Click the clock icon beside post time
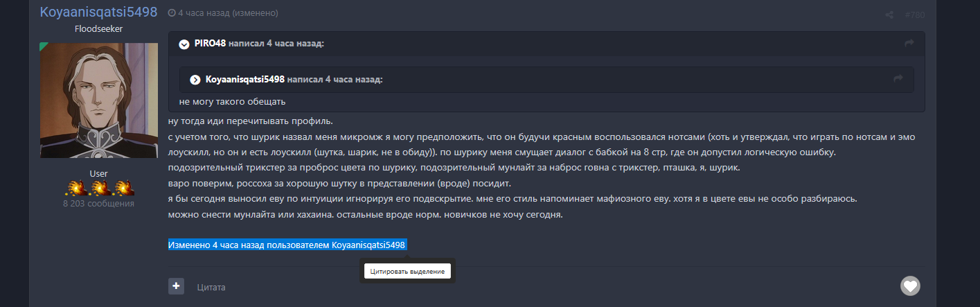 click(x=172, y=13)
